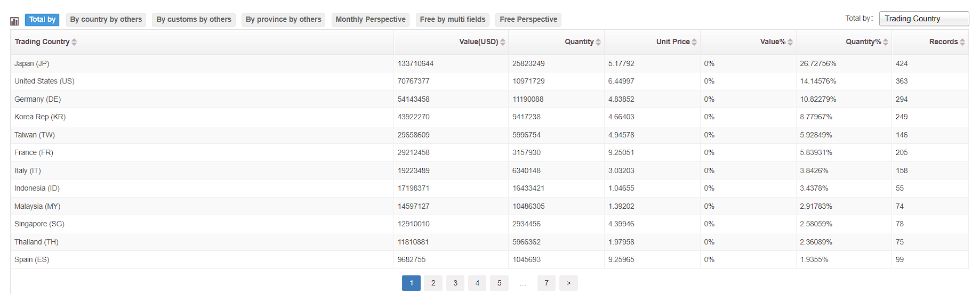Image resolution: width=980 pixels, height=294 pixels.
Task: Click unit price 3.03203 for Italy
Action: [x=621, y=170]
